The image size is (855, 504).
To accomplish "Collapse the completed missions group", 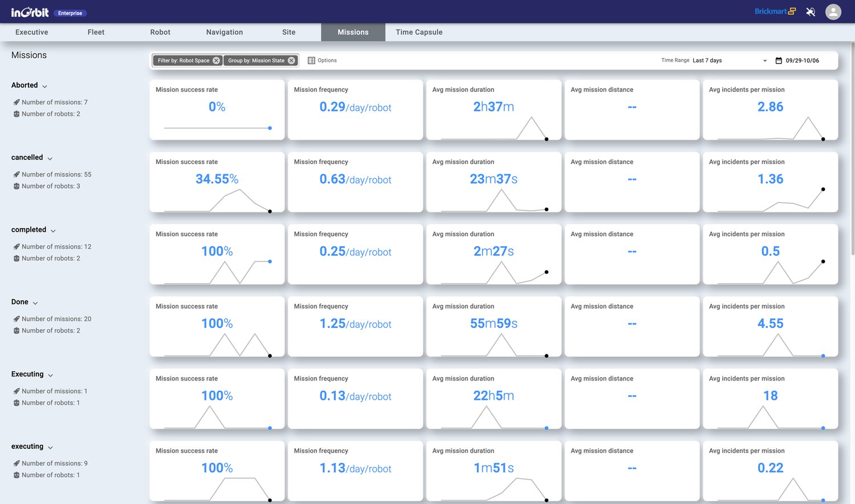I will pos(53,231).
